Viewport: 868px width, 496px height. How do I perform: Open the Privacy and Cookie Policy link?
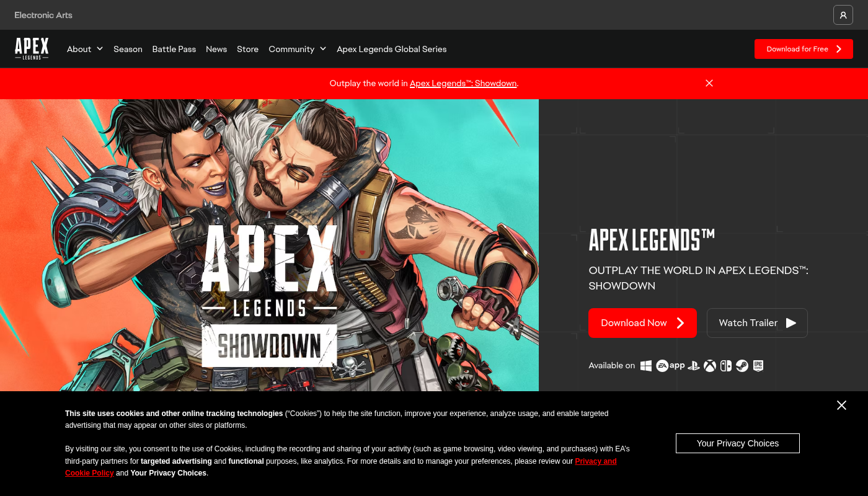[341, 467]
